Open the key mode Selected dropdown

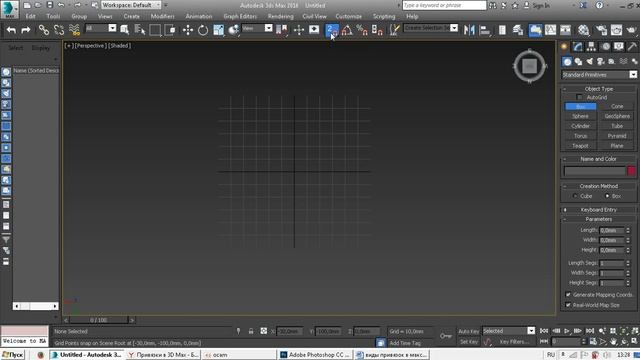pyautogui.click(x=508, y=331)
